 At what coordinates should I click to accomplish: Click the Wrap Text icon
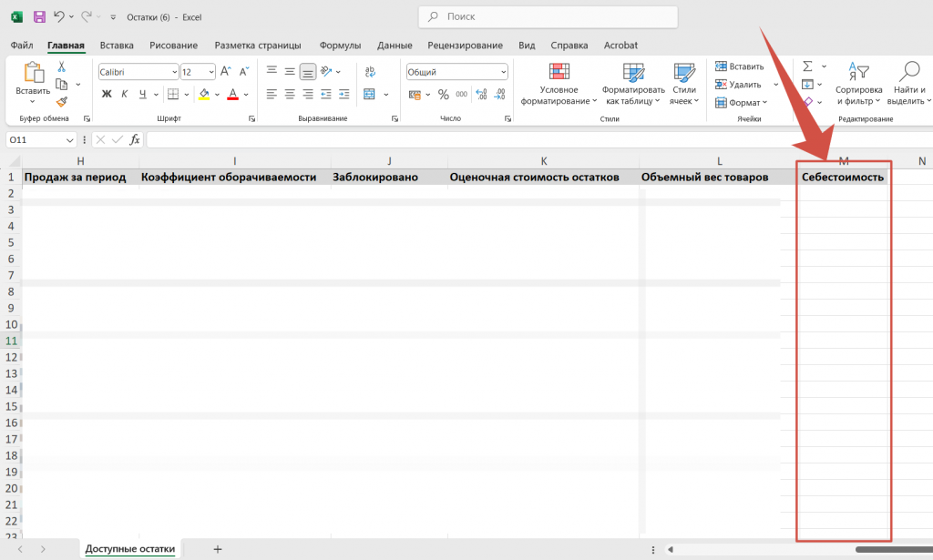[370, 72]
